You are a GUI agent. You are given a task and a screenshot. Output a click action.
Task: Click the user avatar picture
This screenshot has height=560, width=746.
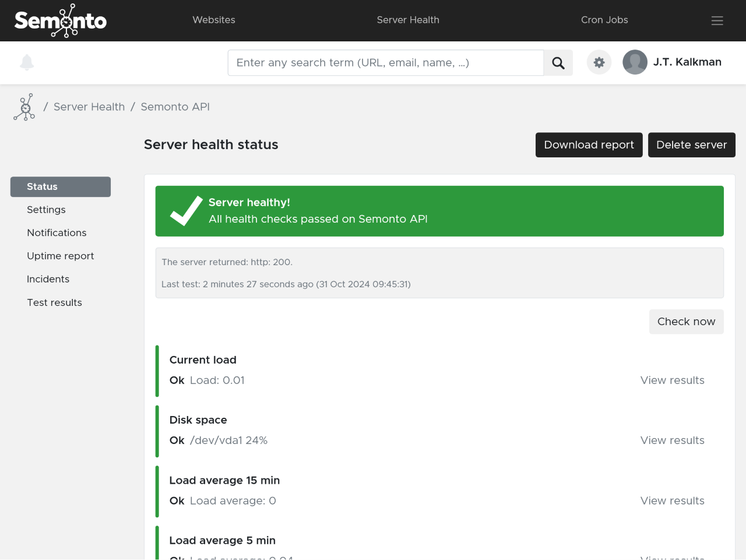(635, 62)
